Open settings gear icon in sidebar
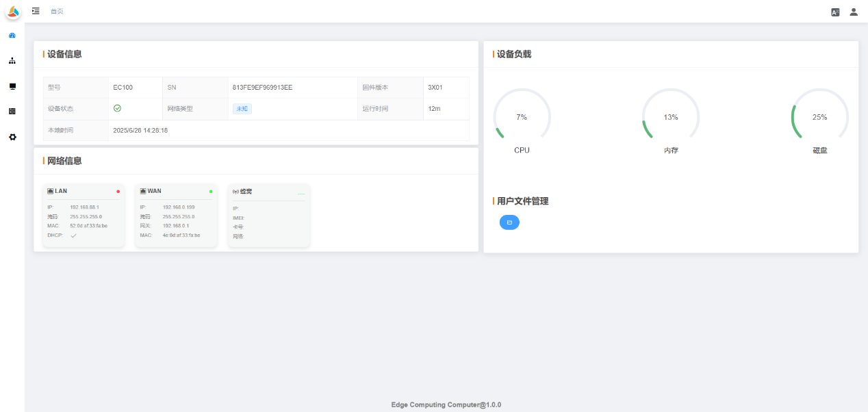 [x=12, y=137]
